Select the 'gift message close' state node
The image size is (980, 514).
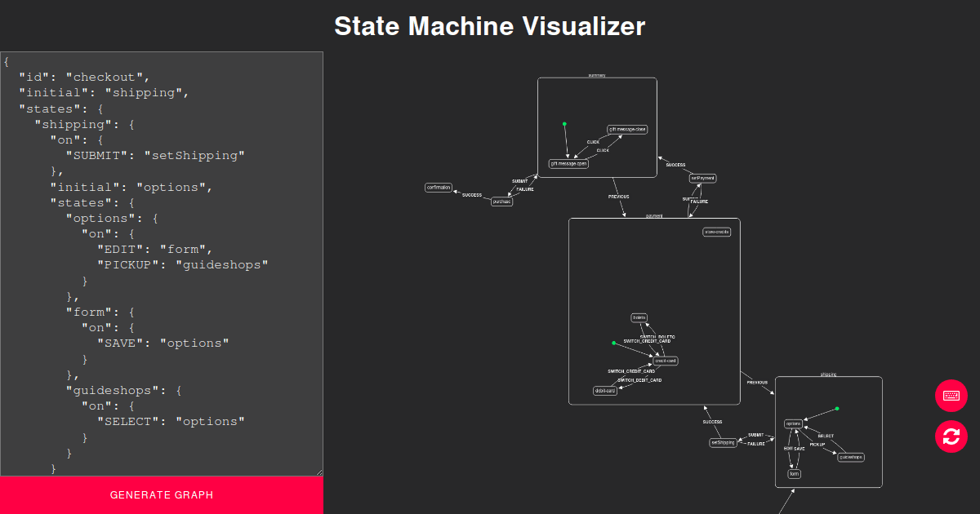626,129
